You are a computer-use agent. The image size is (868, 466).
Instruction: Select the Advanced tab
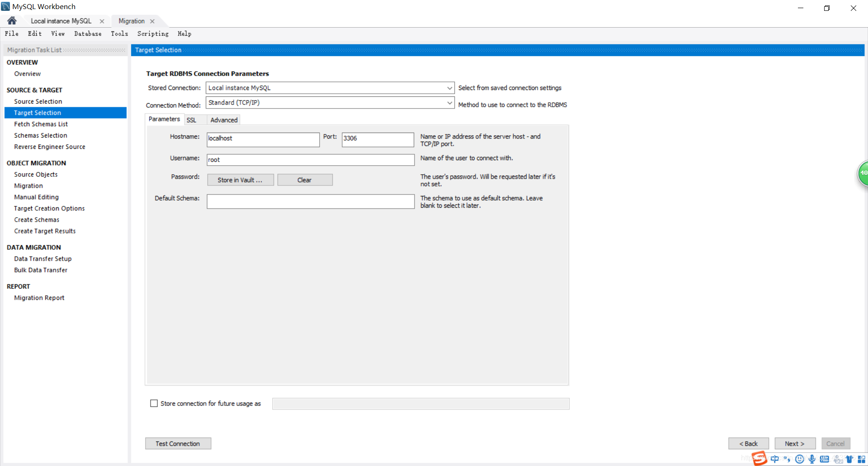click(224, 120)
